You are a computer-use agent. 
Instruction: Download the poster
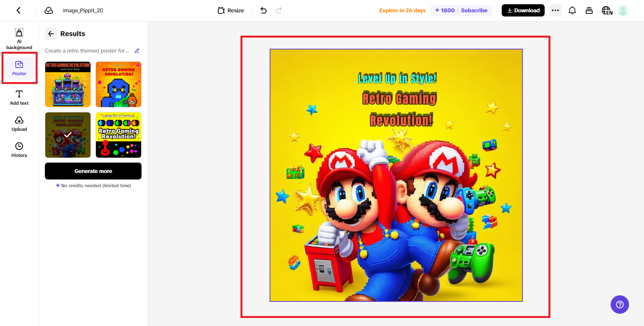523,10
